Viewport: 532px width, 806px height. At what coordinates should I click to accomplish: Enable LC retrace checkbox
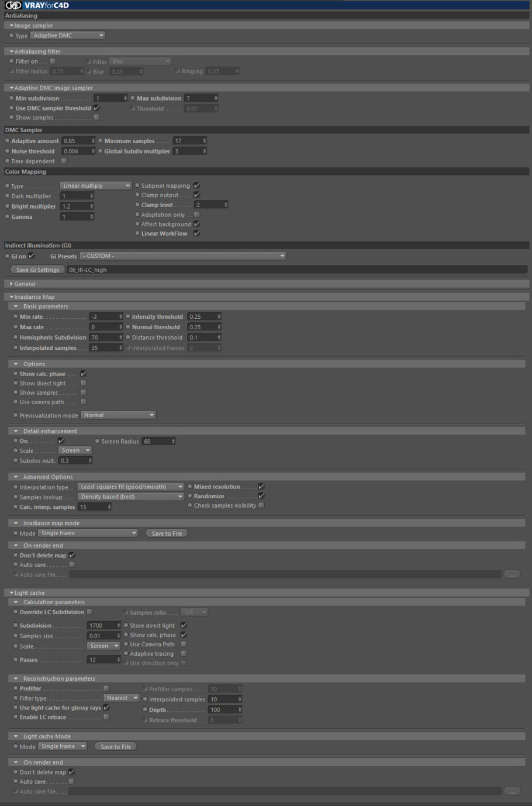click(x=106, y=717)
